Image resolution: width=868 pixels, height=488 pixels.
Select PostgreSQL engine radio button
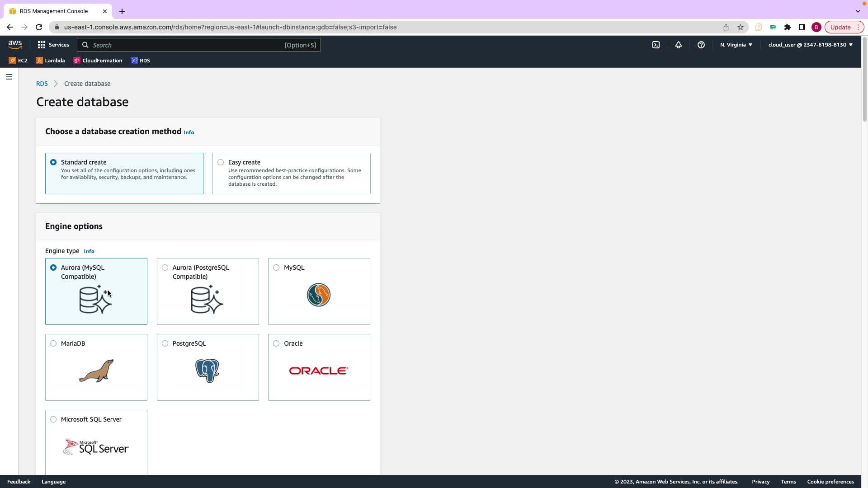point(165,343)
